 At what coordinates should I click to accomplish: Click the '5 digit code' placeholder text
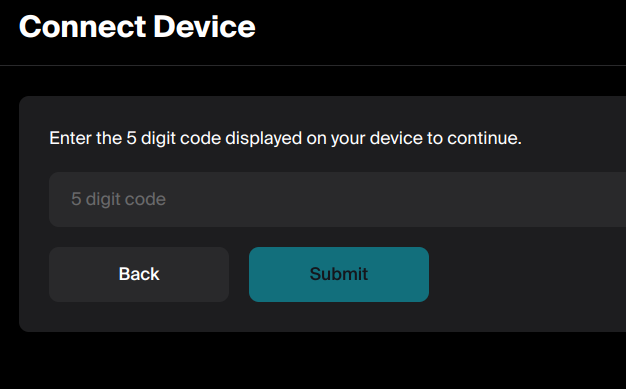pyautogui.click(x=118, y=199)
